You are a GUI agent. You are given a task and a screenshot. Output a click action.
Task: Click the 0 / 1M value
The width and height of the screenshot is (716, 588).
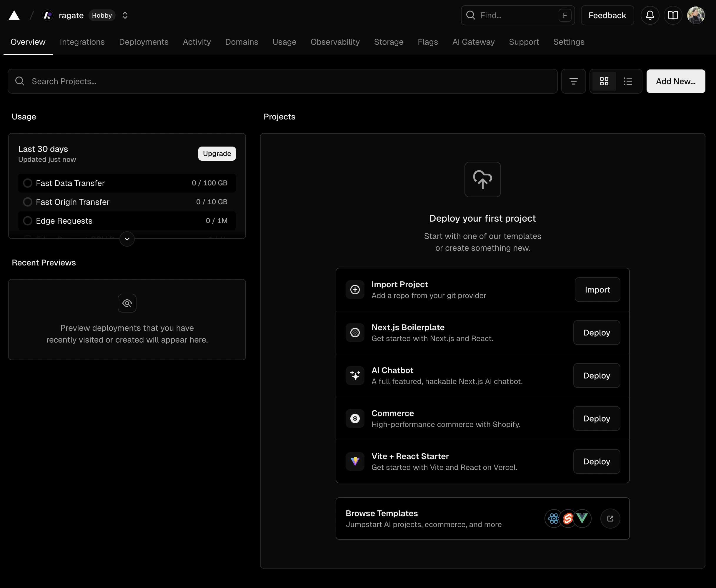coord(217,221)
